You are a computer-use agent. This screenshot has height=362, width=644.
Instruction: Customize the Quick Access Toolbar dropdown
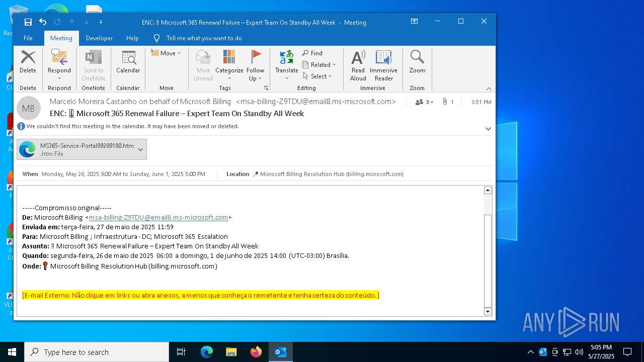[x=101, y=22]
